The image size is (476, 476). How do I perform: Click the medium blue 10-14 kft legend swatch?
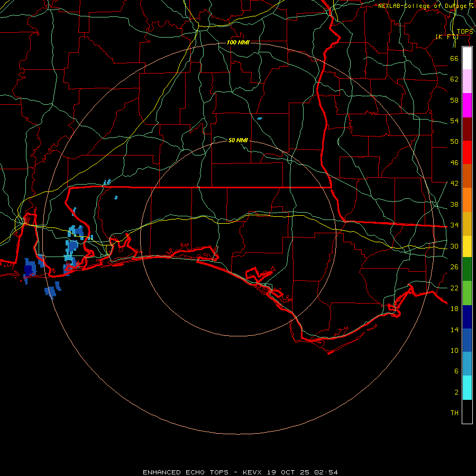pos(467,340)
